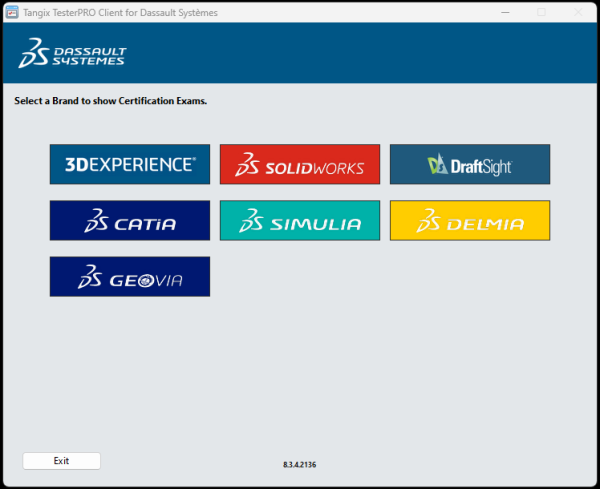The height and width of the screenshot is (489, 600).
Task: Choose the DraftSight brand tile
Action: coord(470,164)
